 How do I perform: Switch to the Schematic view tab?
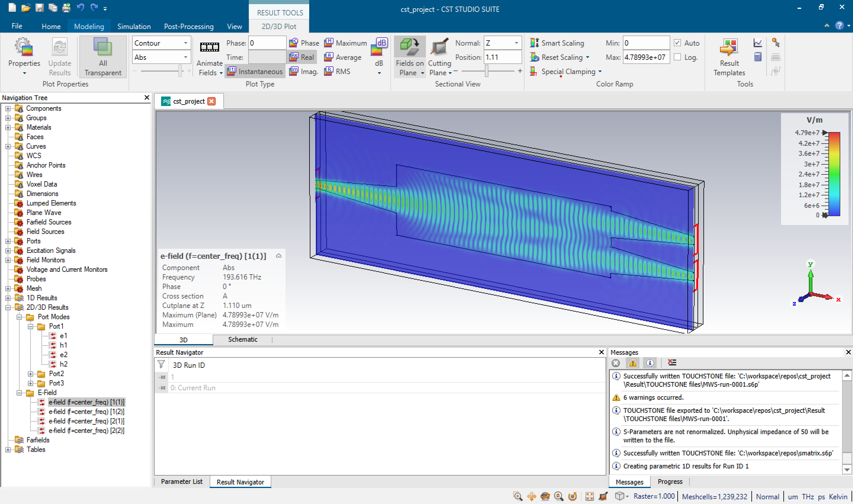243,339
